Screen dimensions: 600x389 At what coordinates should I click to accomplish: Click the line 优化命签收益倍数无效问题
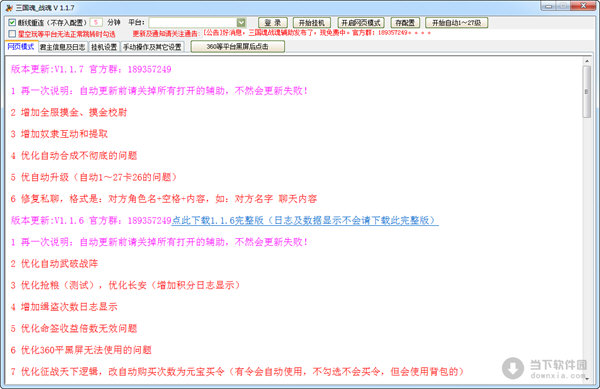[74, 329]
